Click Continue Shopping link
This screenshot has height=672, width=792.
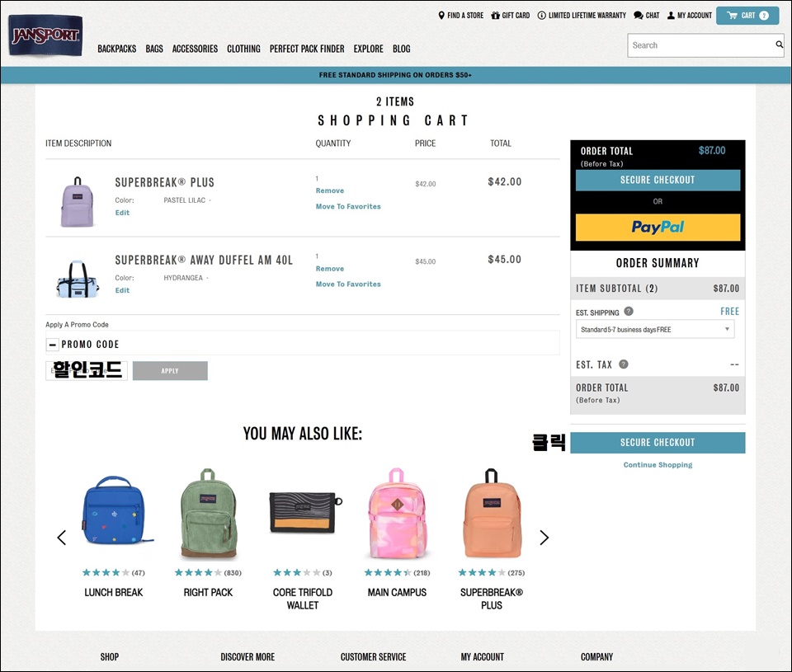click(658, 464)
